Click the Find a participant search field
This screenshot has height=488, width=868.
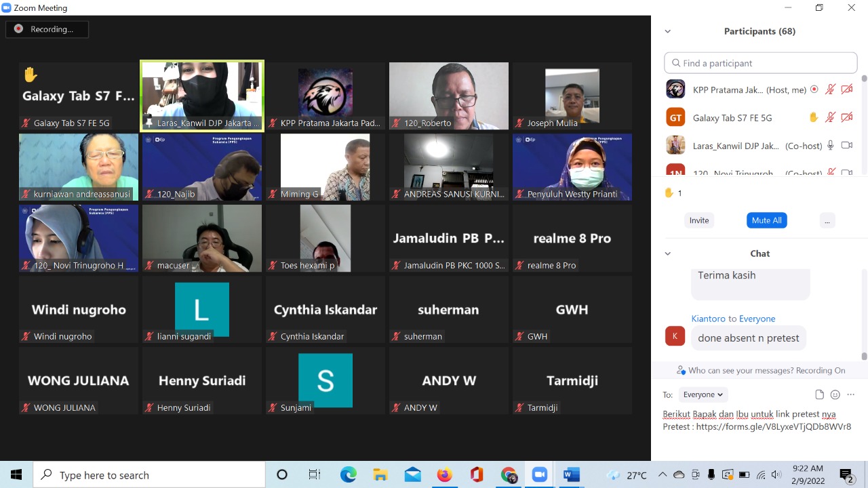(761, 63)
